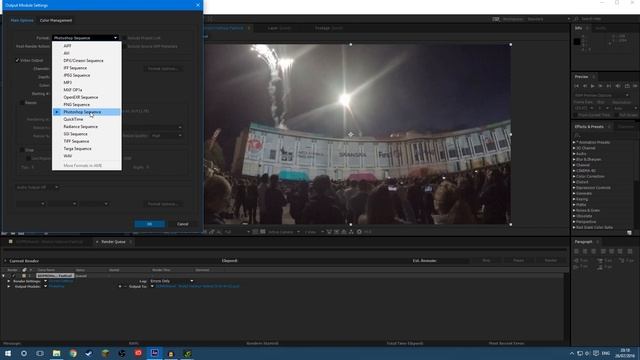Choose QuickTime format
The width and height of the screenshot is (640, 360).
87,119
